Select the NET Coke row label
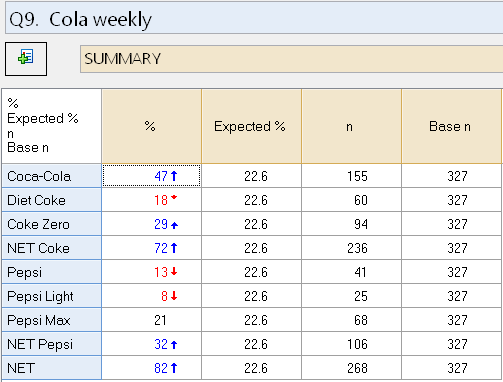 coord(52,248)
